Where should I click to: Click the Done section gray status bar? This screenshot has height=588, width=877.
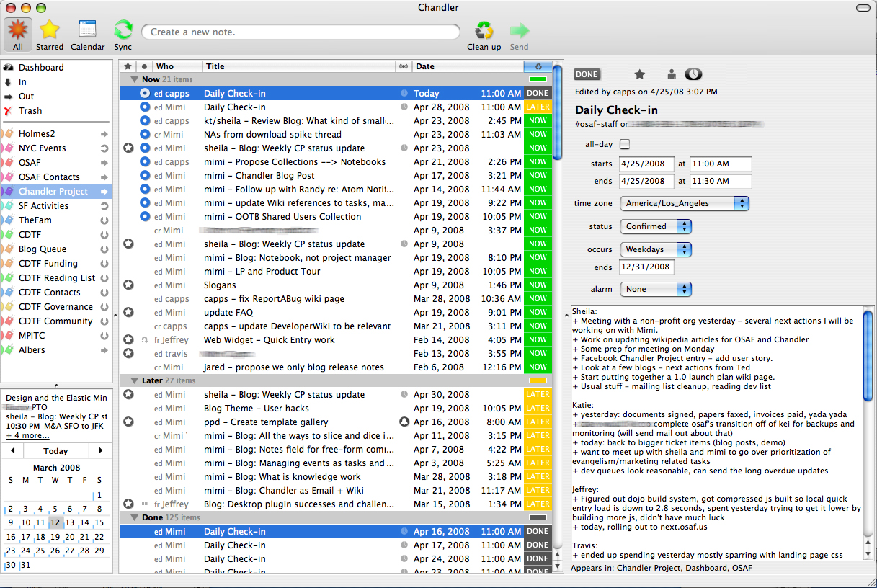pos(538,517)
